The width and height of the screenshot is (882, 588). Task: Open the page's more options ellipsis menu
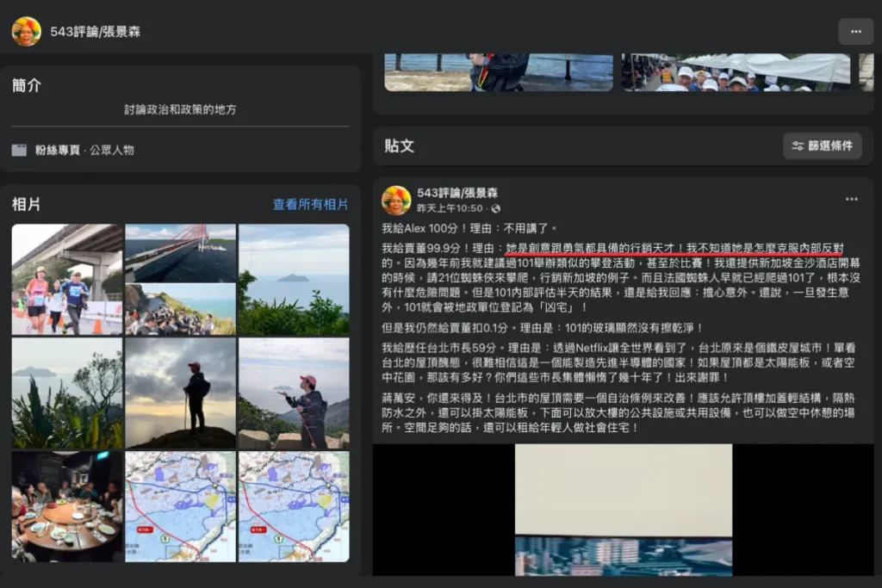pos(855,31)
